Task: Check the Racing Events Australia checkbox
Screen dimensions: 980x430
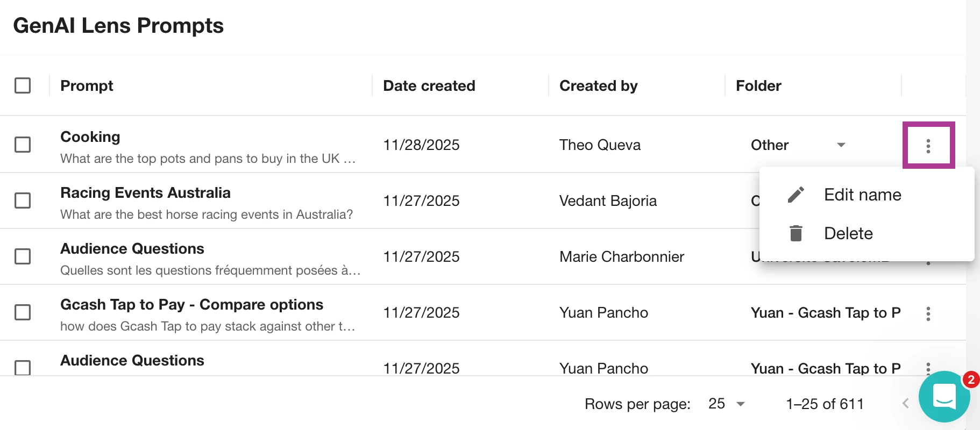Action: pos(23,200)
